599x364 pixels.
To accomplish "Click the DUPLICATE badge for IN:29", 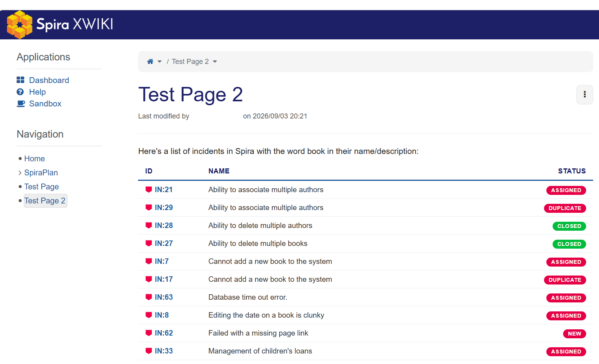I will [565, 208].
